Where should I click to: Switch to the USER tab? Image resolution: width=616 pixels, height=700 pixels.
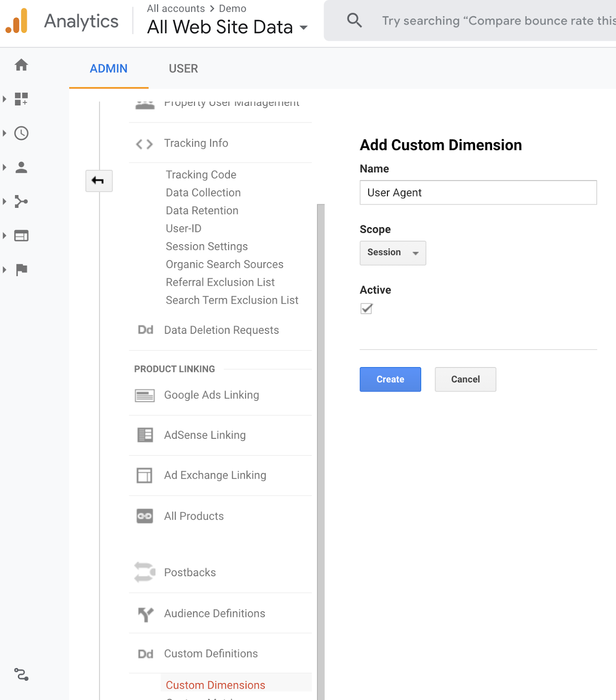pyautogui.click(x=183, y=69)
